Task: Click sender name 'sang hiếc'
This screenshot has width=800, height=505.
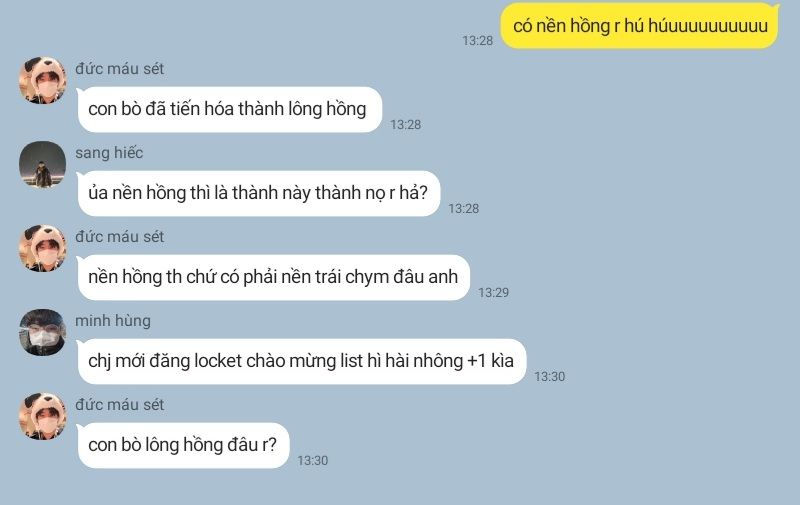Action: 109,153
